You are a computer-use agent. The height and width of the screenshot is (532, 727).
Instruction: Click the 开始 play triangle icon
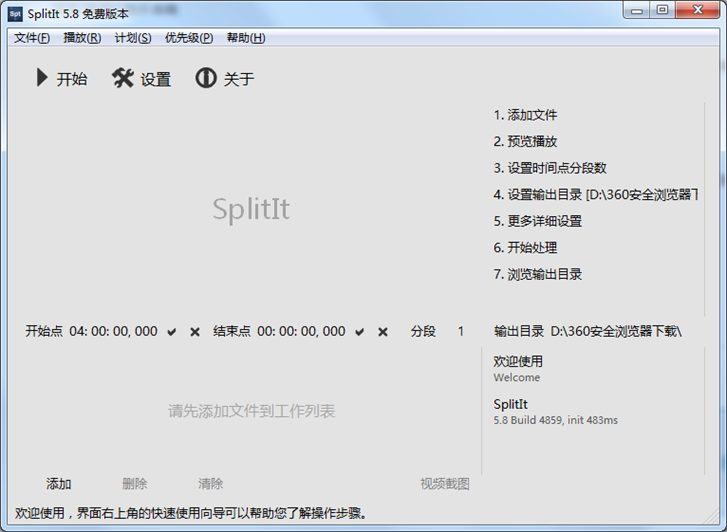(42, 77)
